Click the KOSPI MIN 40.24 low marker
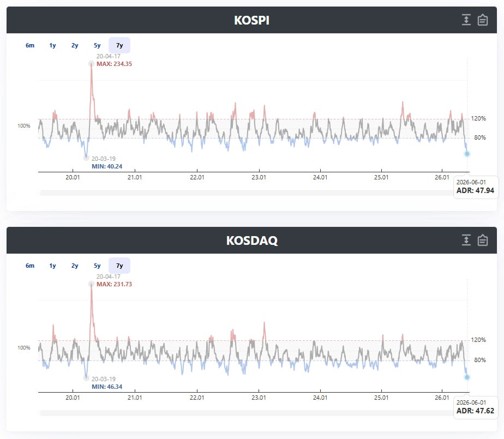 click(x=86, y=158)
